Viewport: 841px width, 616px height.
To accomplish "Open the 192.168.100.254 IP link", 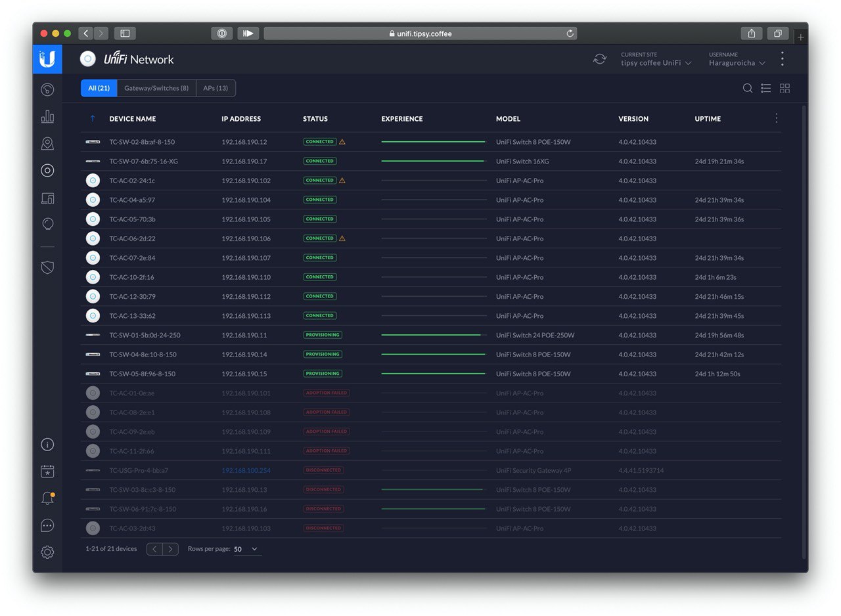I will (x=246, y=470).
